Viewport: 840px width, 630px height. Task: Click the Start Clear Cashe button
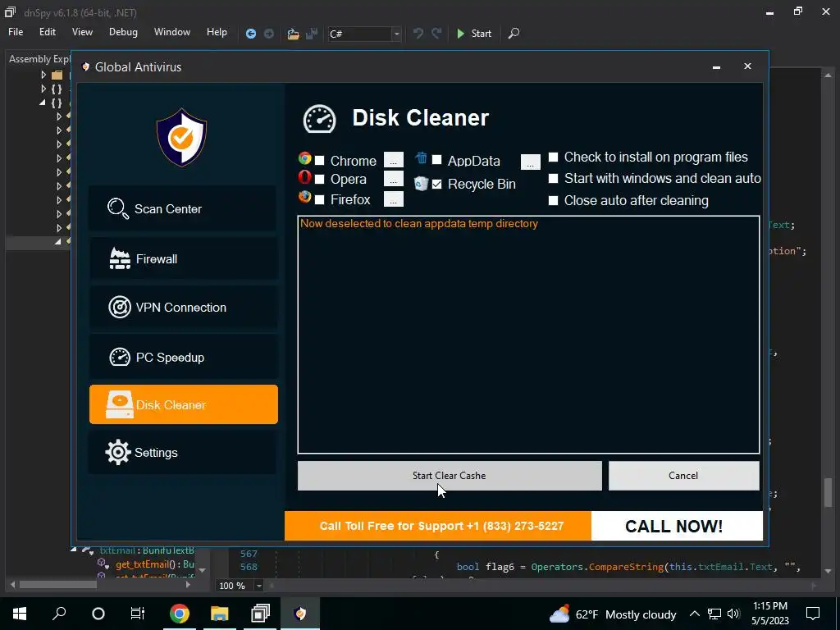(450, 476)
